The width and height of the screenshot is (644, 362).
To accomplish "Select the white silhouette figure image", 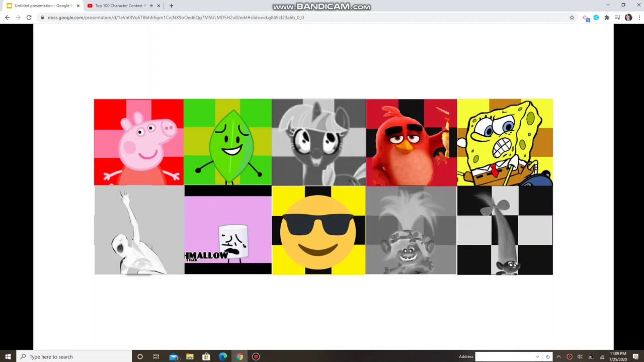I will [139, 230].
